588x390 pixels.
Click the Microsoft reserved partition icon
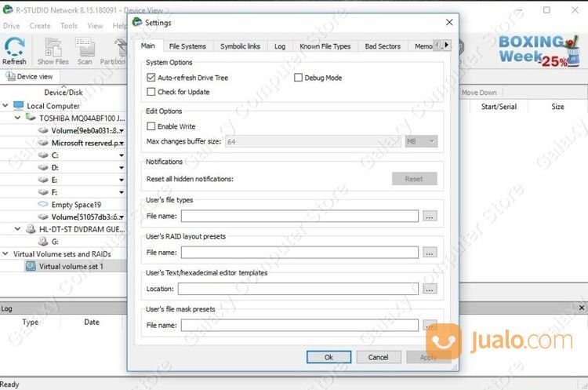coord(43,143)
